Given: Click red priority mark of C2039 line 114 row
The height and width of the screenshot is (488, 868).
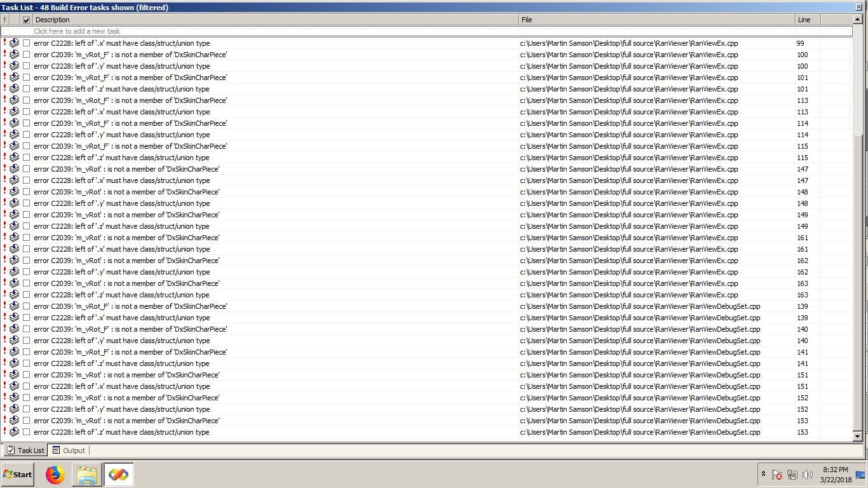Looking at the screenshot, I should tap(4, 123).
